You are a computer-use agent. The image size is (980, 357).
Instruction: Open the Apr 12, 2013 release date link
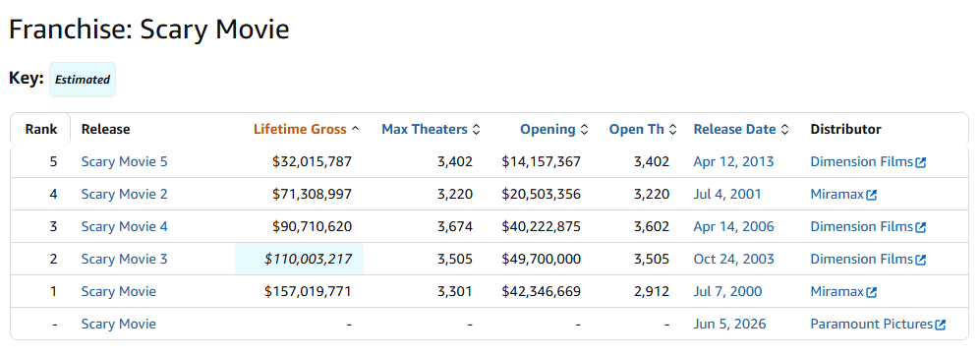tap(733, 161)
